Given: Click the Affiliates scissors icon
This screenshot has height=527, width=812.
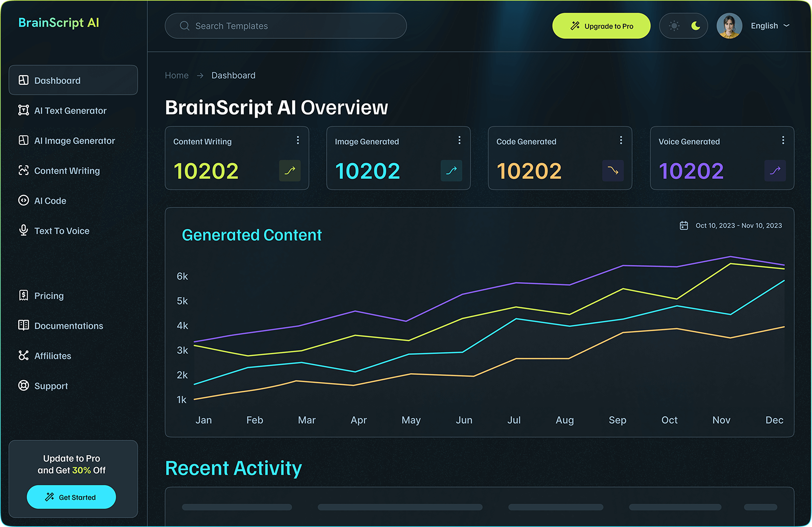Looking at the screenshot, I should point(23,355).
